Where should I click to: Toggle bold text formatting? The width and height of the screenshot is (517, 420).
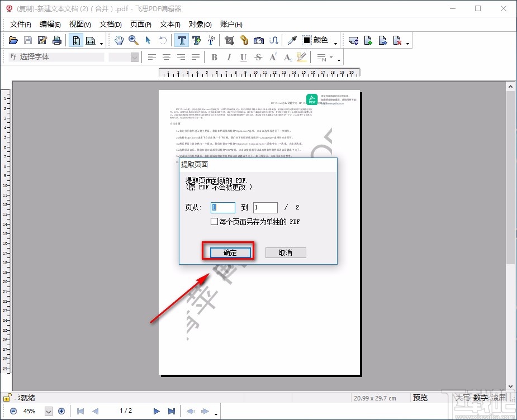[214, 57]
